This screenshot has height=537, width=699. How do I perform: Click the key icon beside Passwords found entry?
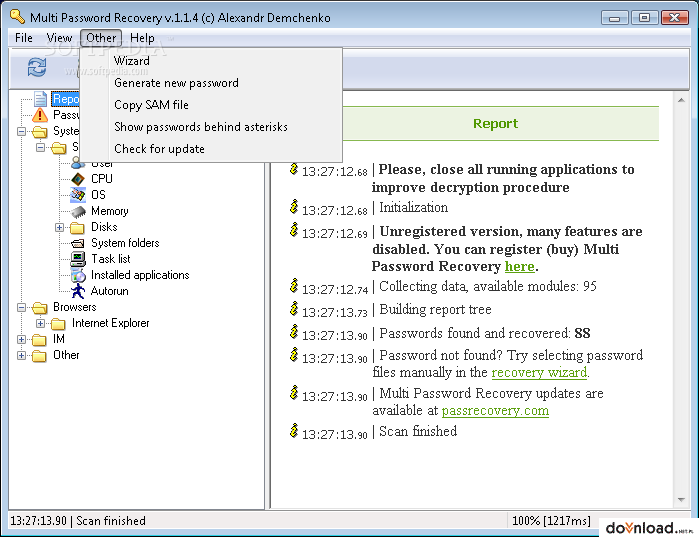[293, 332]
